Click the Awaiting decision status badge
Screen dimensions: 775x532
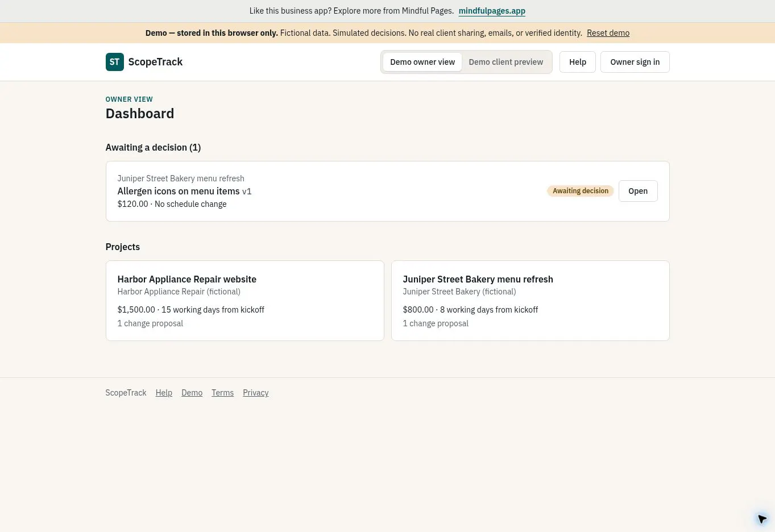coord(581,191)
